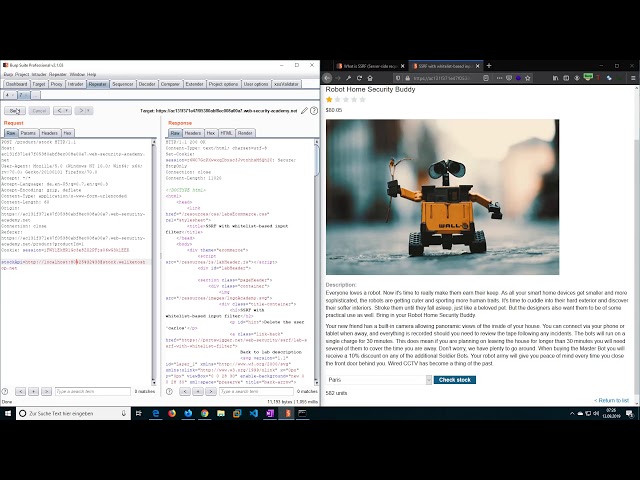Click the Robot Home Security Buddy image
640x480 pixels.
point(442,197)
